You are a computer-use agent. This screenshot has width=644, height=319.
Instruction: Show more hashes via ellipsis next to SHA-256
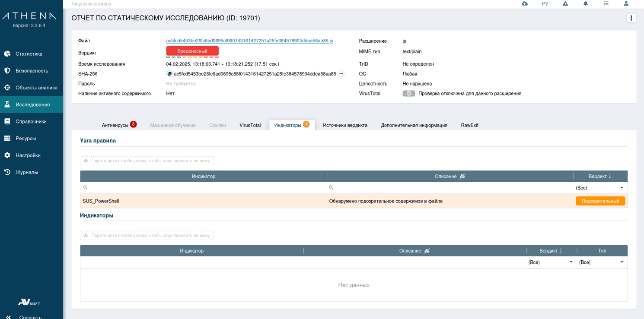(341, 74)
